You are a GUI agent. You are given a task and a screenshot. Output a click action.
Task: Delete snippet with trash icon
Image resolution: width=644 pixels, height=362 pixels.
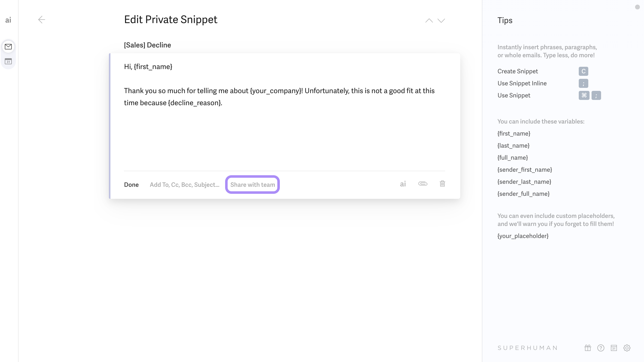tap(442, 184)
